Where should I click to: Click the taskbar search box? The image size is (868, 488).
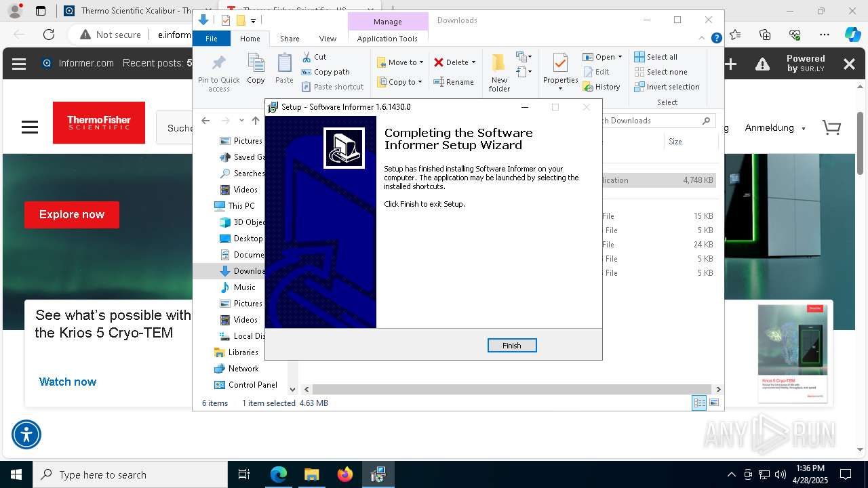[x=130, y=474]
